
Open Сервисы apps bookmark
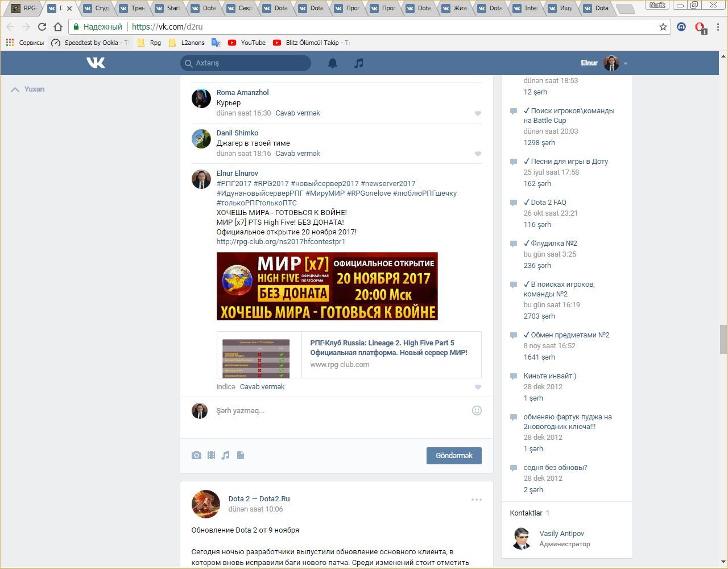tap(24, 43)
